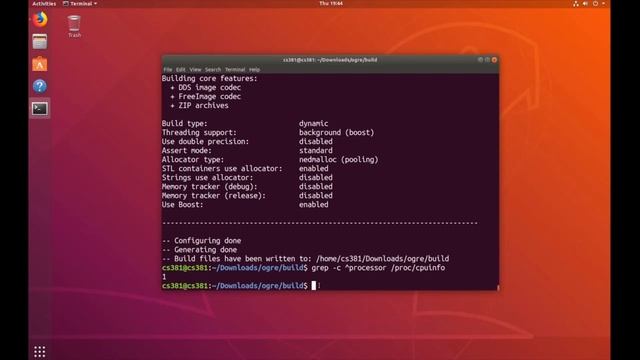Click the terminal title bar text
Viewport: 640px width, 360px height.
click(x=330, y=60)
